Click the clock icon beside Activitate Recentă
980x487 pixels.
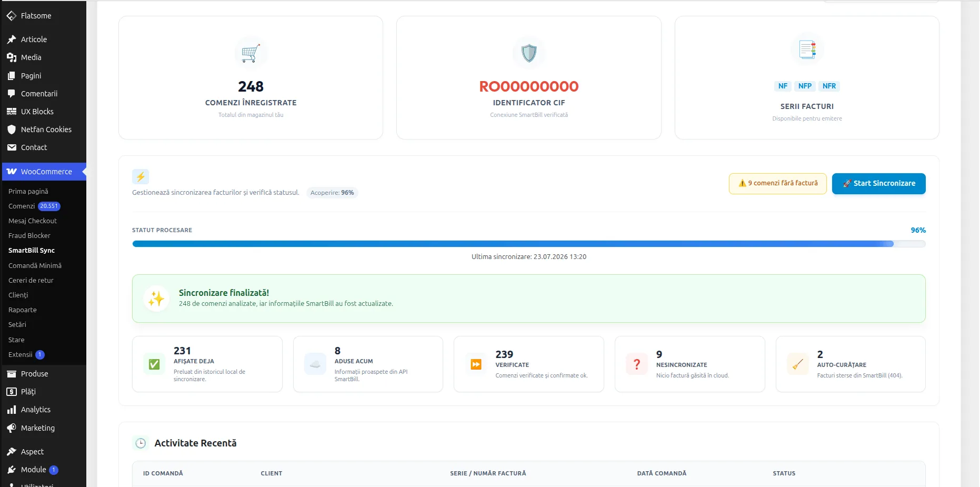(x=141, y=443)
